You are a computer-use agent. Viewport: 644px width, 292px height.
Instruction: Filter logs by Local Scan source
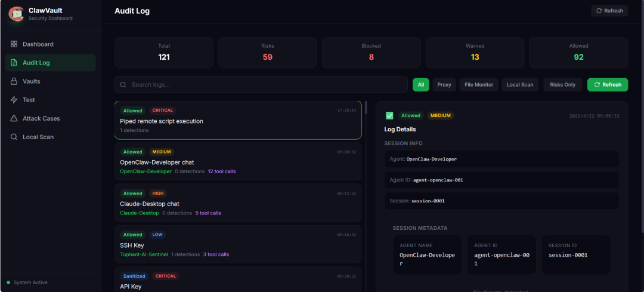coord(520,85)
